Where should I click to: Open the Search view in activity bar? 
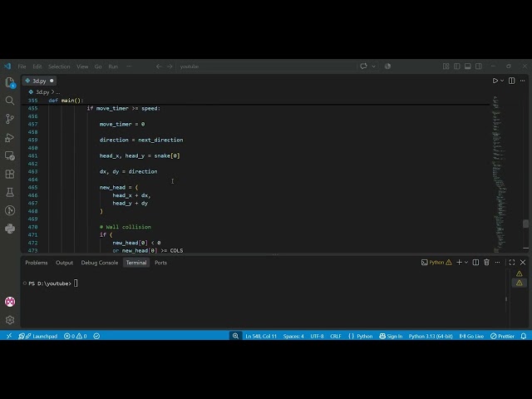coord(10,101)
